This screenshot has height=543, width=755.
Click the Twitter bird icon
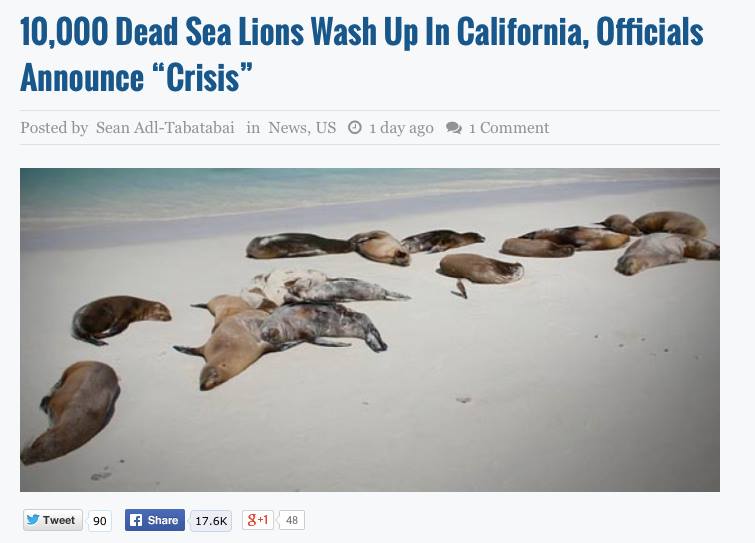(33, 520)
